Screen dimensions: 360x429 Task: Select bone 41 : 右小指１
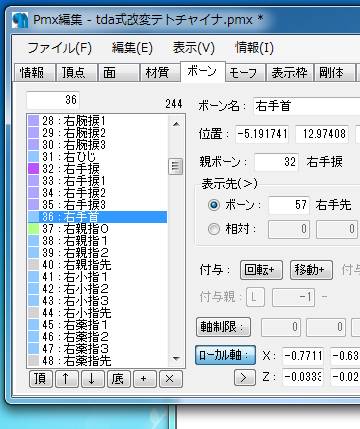[97, 277]
